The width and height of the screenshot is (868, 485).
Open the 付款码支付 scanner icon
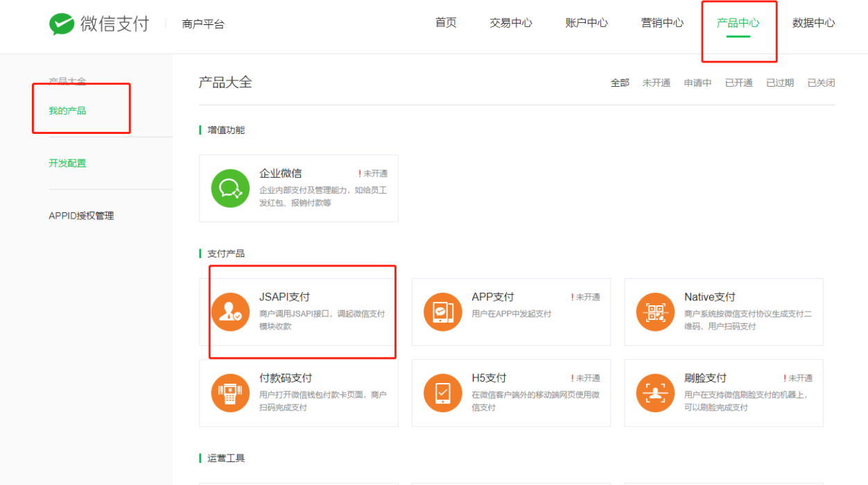pyautogui.click(x=230, y=393)
